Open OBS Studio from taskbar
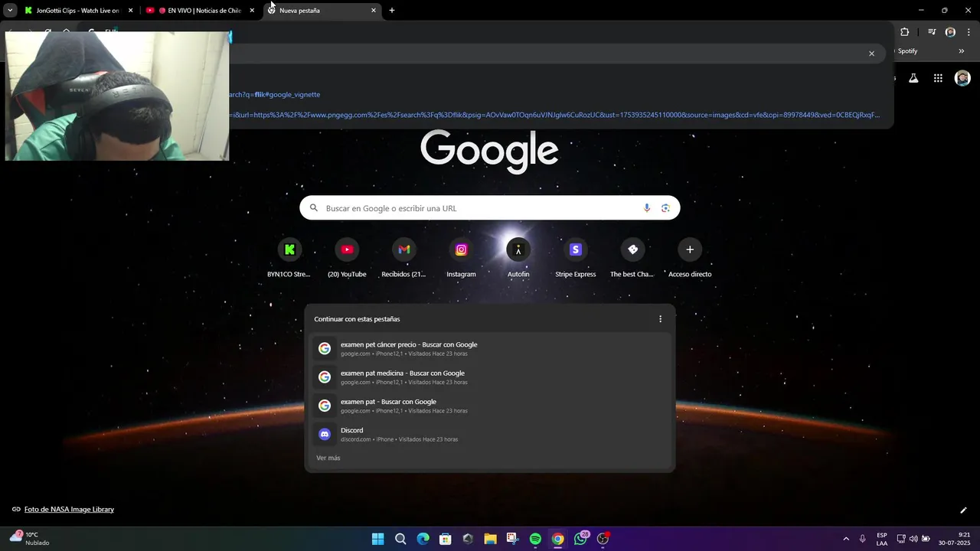 (603, 539)
